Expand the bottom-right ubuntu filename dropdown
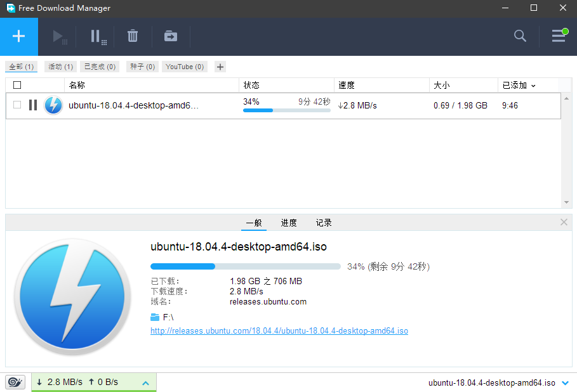 click(565, 382)
